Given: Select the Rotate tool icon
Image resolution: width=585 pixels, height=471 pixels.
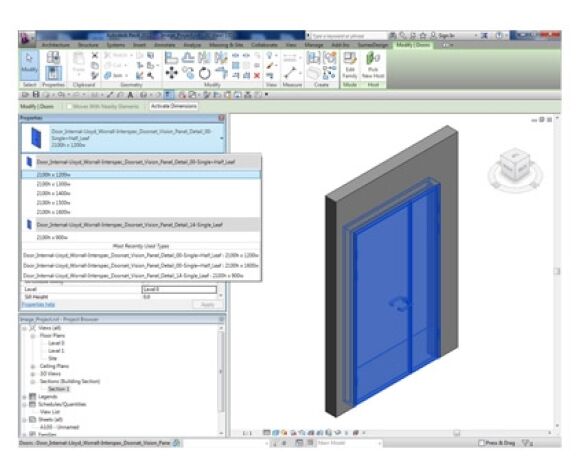Looking at the screenshot, I should click(x=204, y=73).
